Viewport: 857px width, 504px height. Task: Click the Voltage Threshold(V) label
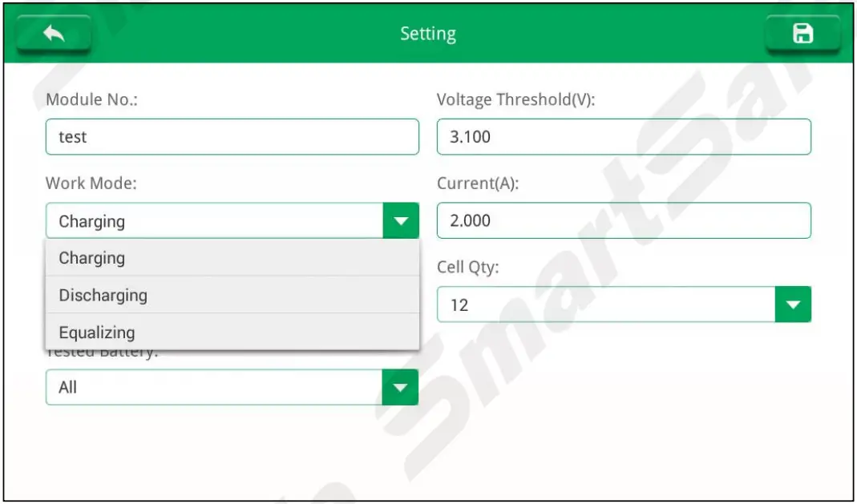click(x=516, y=100)
